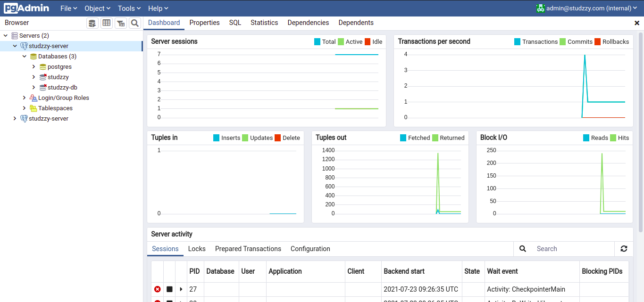The image size is (644, 302).
Task: Open the Tools menu
Action: click(x=129, y=8)
